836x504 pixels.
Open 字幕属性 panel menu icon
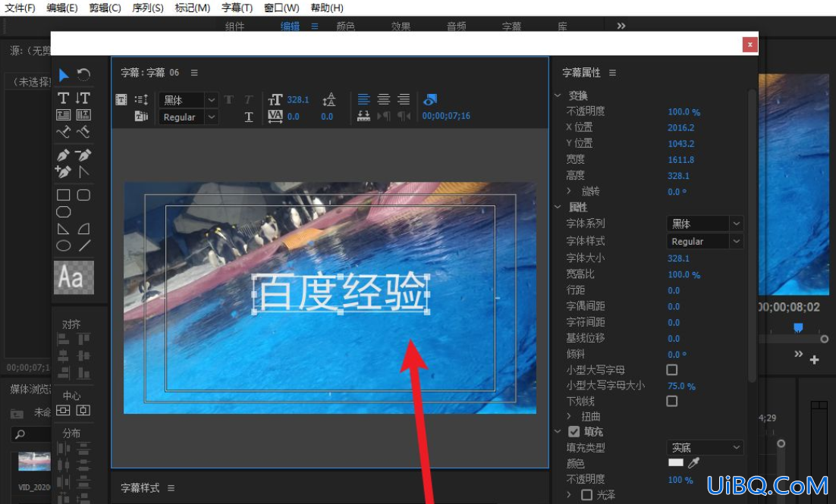tap(613, 73)
